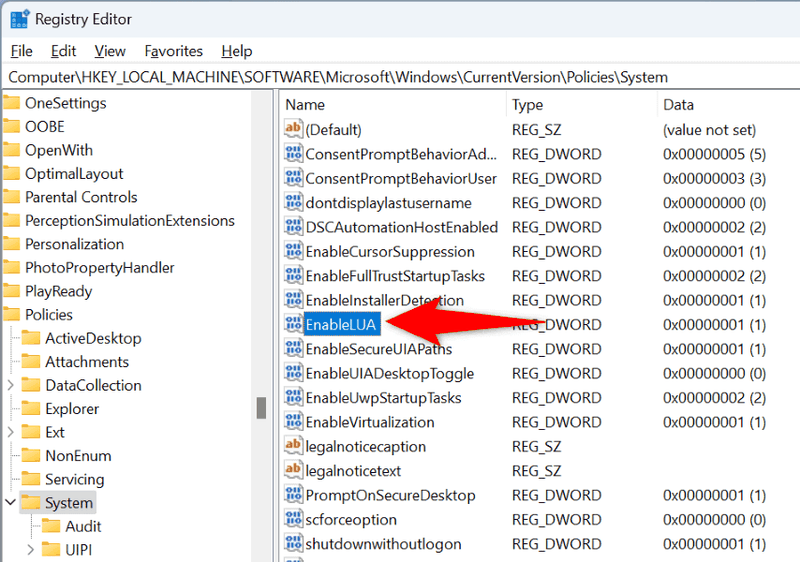This screenshot has height=562, width=800.
Task: Click the Policies folder icon
Action: point(11,315)
